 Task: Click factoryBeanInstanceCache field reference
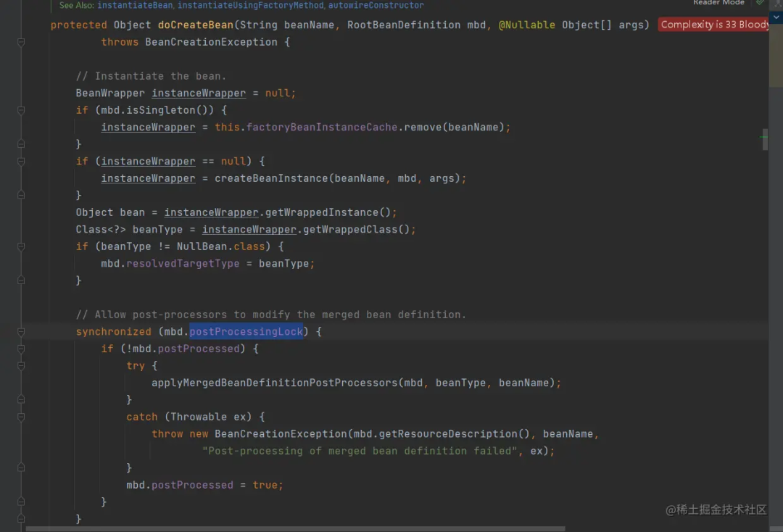click(322, 128)
